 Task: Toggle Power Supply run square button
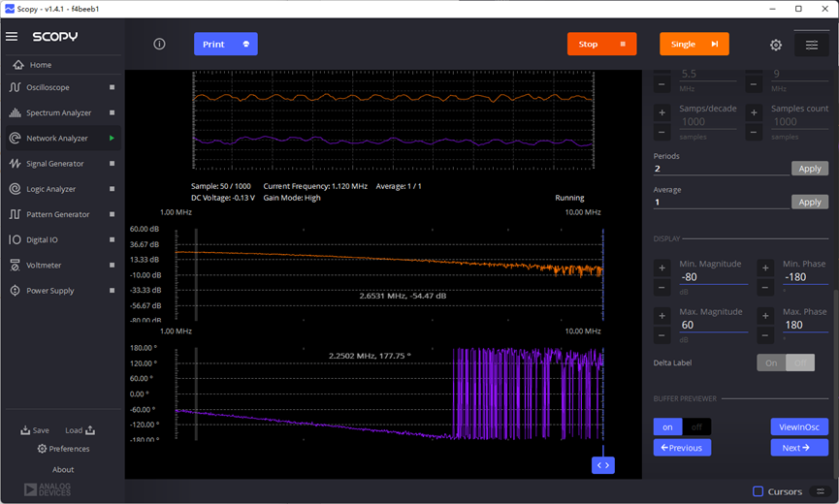click(x=112, y=290)
